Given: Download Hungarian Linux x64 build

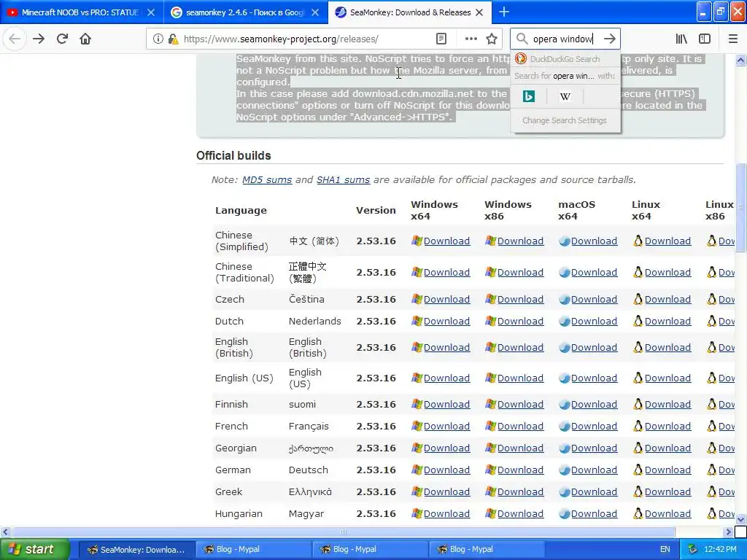Looking at the screenshot, I should click(x=667, y=514).
